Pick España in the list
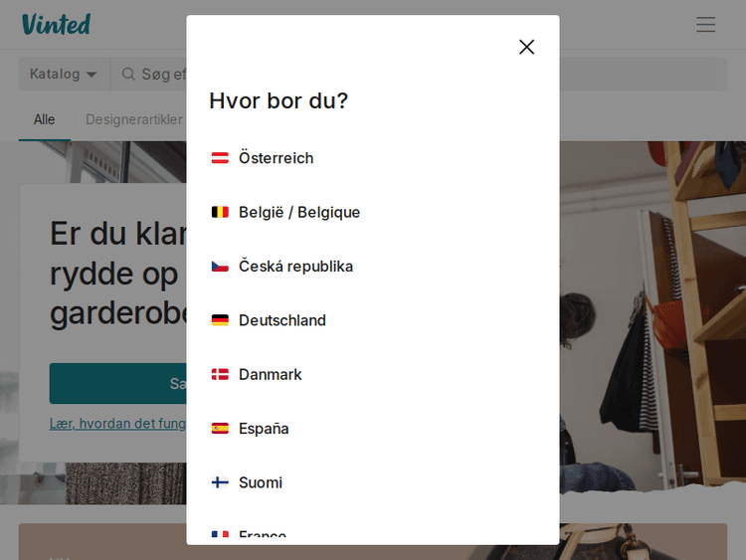This screenshot has height=560, width=746. click(x=373, y=429)
